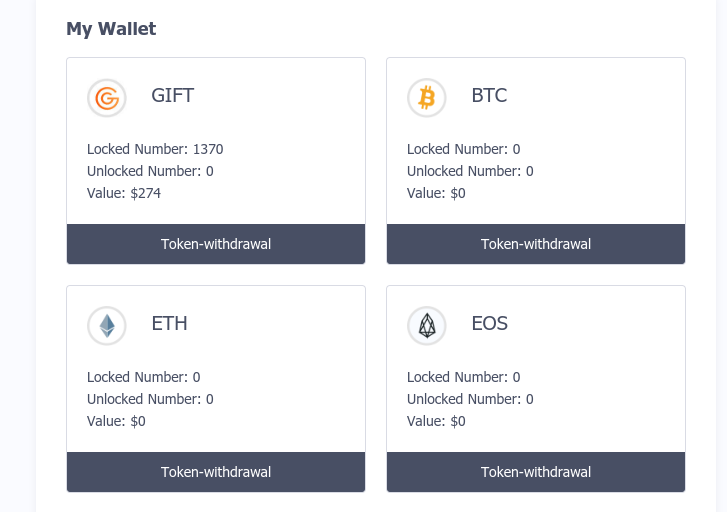This screenshot has height=512, width=727.
Task: Open Token-withdrawal for the ETH card
Action: (x=216, y=472)
